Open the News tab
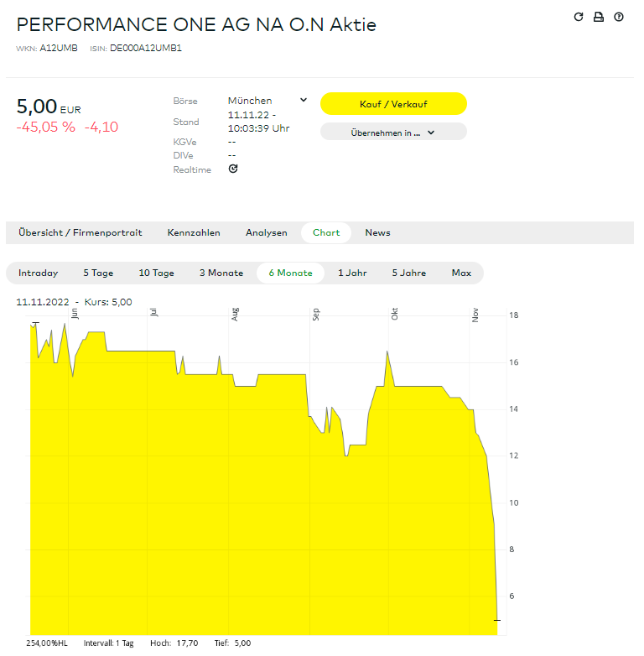This screenshot has height=656, width=644. click(x=377, y=232)
